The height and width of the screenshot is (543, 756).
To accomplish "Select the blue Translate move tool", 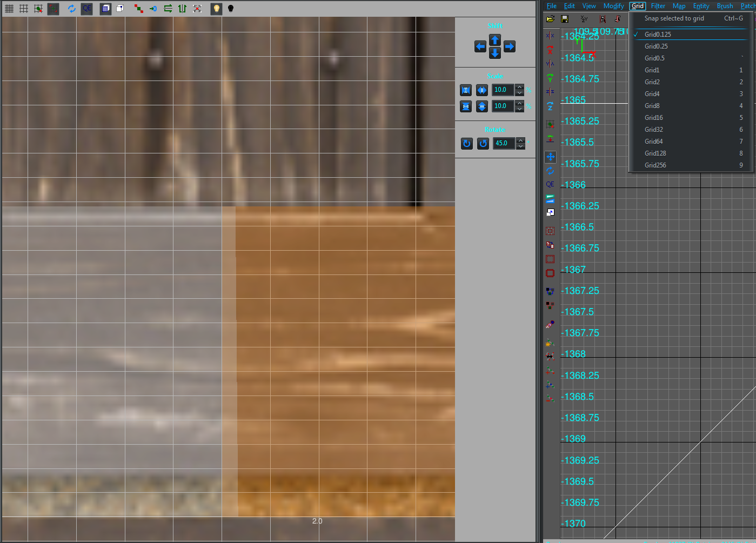I will [550, 157].
